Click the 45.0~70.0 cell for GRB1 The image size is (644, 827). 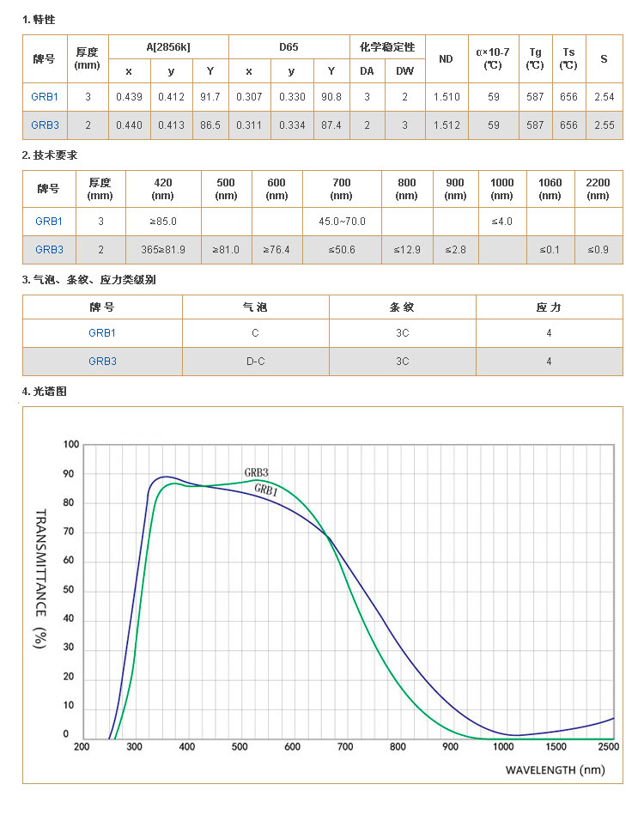click(342, 222)
